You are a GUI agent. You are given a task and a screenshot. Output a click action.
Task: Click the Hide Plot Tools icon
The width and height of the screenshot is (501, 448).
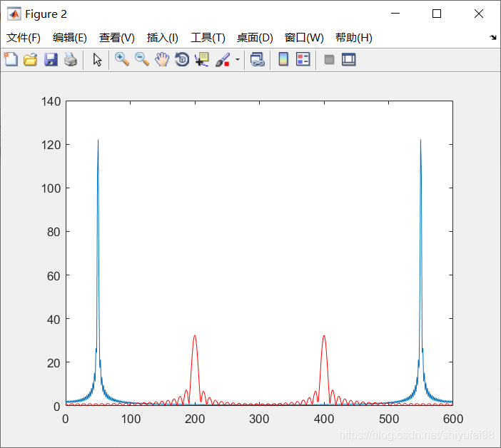329,60
